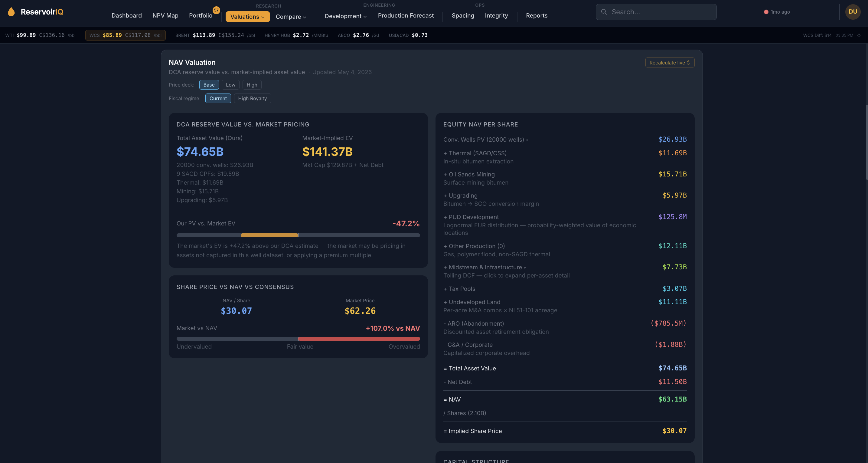This screenshot has width=868, height=463.
Task: Click the ARO (Abandonment) row
Action: pos(565,327)
